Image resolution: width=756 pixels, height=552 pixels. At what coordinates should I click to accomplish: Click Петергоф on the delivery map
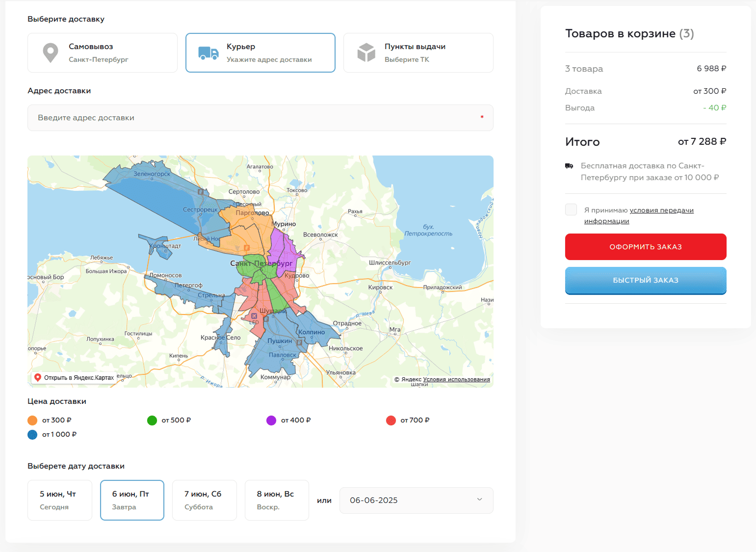(x=188, y=286)
